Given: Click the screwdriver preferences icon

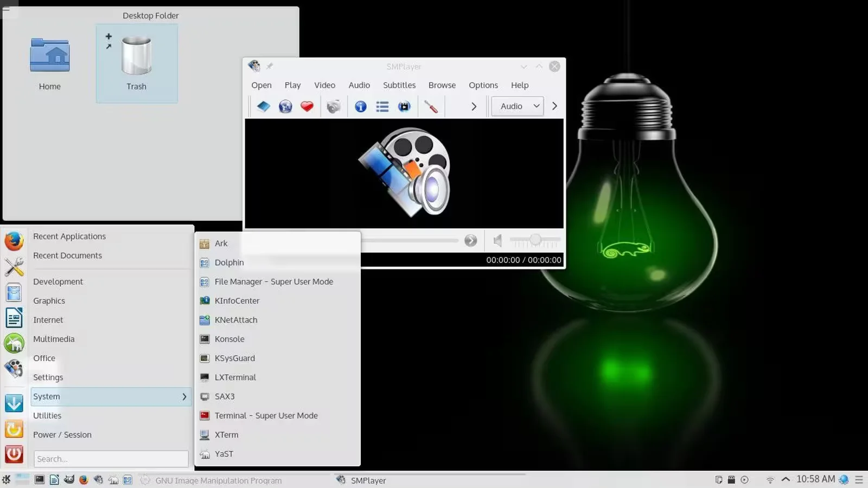Looking at the screenshot, I should [x=431, y=106].
